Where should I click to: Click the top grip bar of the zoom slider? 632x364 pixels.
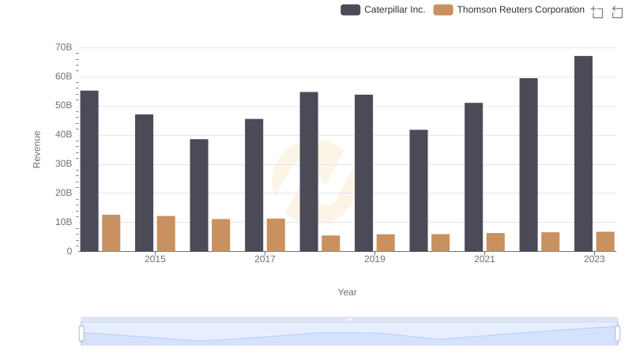[x=349, y=319]
